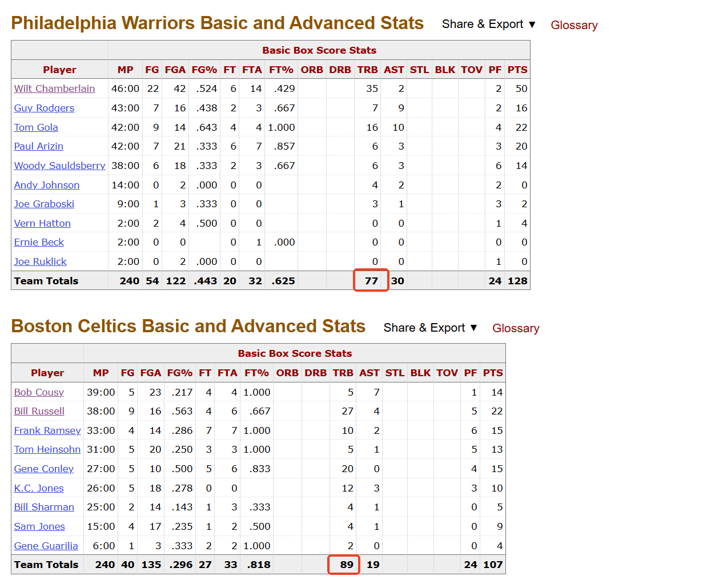Open Glossary link for Philadelphia Warriors table
The image size is (707, 588).
coord(574,25)
